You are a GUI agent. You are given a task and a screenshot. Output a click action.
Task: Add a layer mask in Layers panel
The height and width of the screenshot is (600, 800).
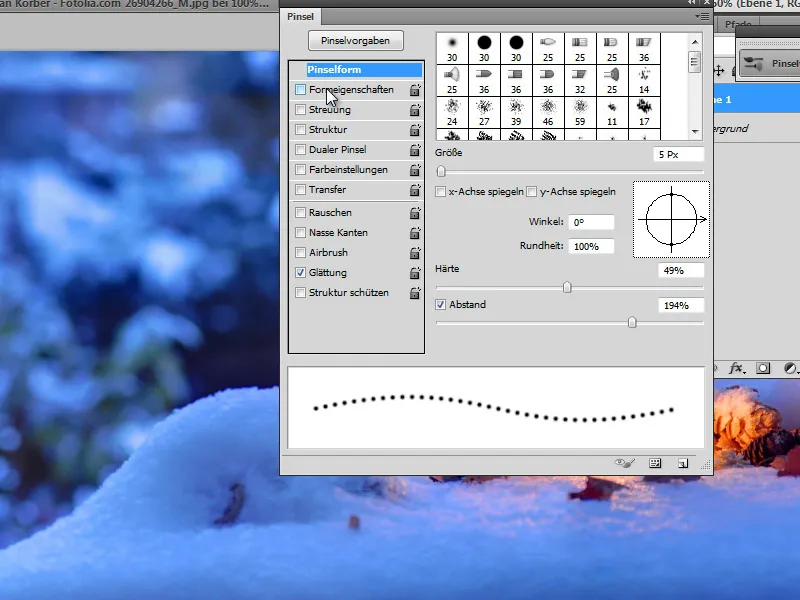click(x=763, y=368)
